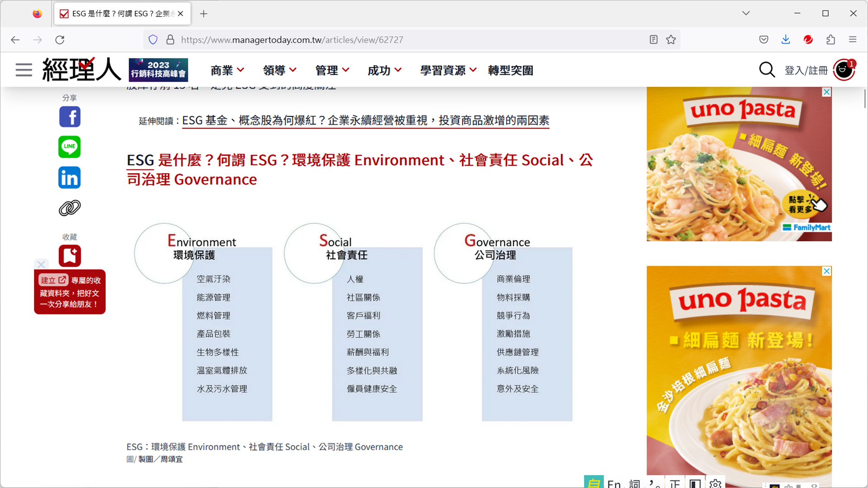Click 製圖／周頌宜 image credit text

pos(160,459)
